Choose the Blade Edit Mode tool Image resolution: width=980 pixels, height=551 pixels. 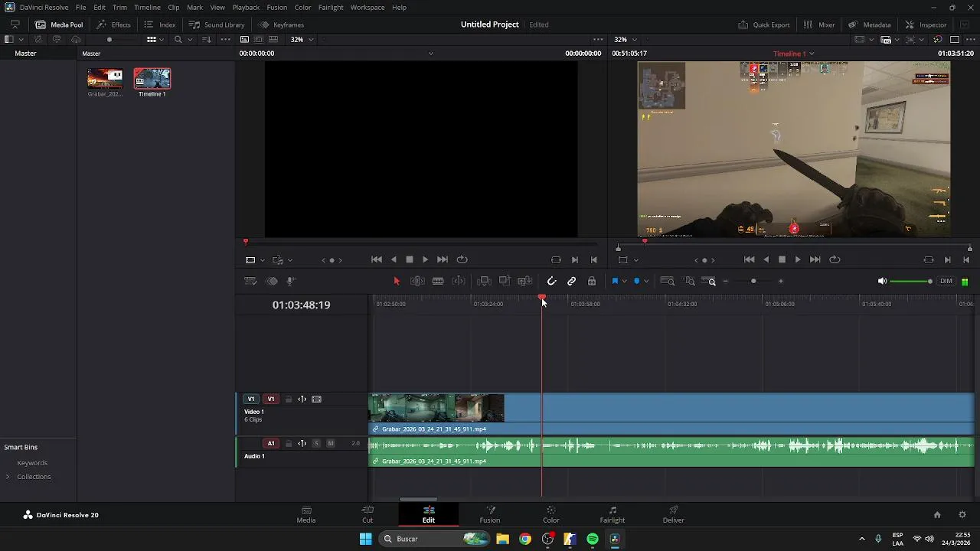tap(438, 281)
